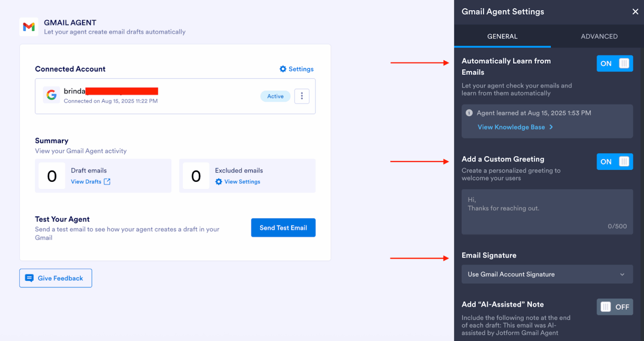
Task: Click the Give Feedback button
Action: click(56, 278)
